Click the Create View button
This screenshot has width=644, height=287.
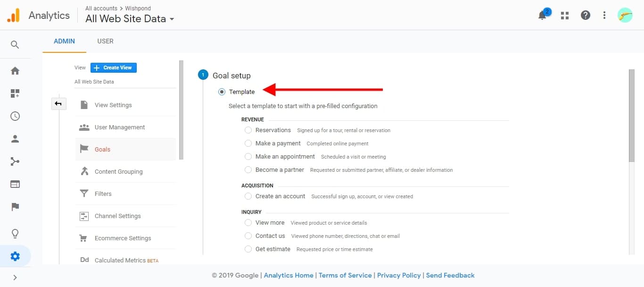(114, 68)
